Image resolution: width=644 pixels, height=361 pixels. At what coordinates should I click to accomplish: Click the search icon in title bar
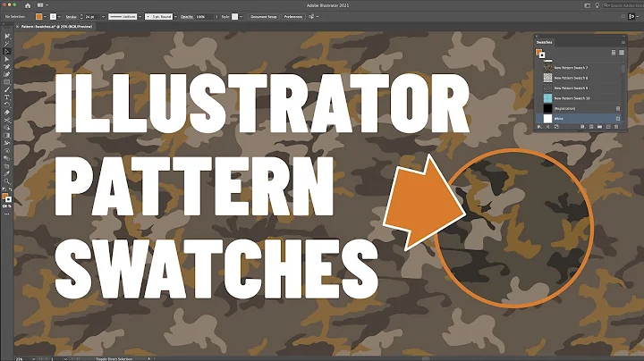click(606, 5)
